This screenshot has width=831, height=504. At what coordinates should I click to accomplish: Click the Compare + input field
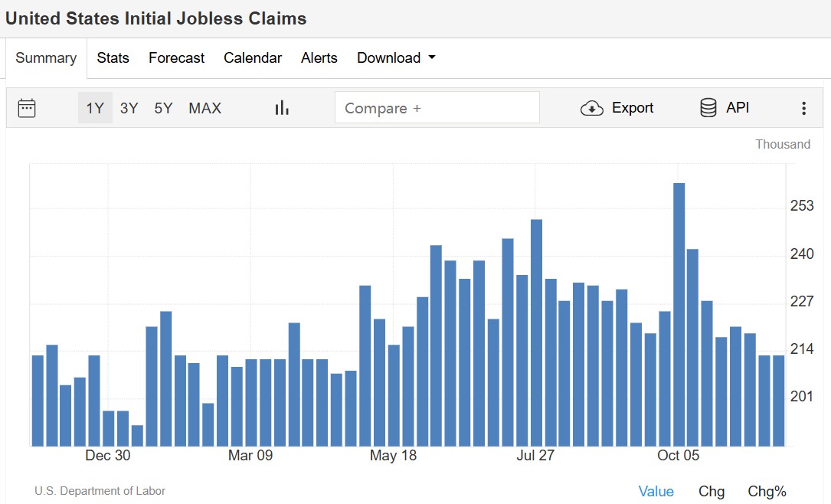point(437,107)
